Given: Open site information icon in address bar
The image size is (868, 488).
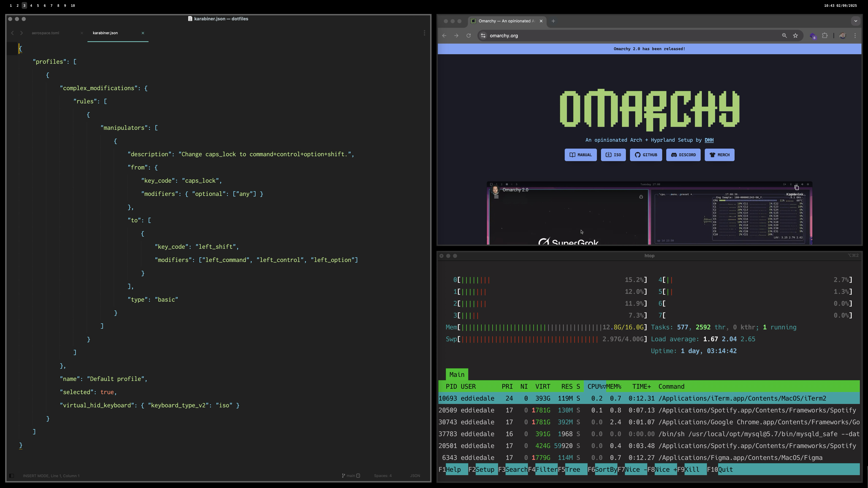Looking at the screenshot, I should [483, 36].
